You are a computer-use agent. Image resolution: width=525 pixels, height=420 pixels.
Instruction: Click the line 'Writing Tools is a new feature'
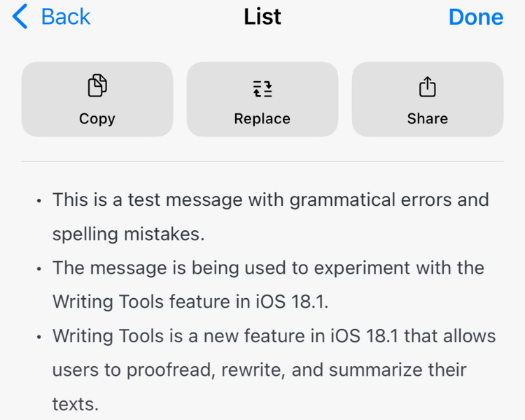pyautogui.click(x=274, y=335)
